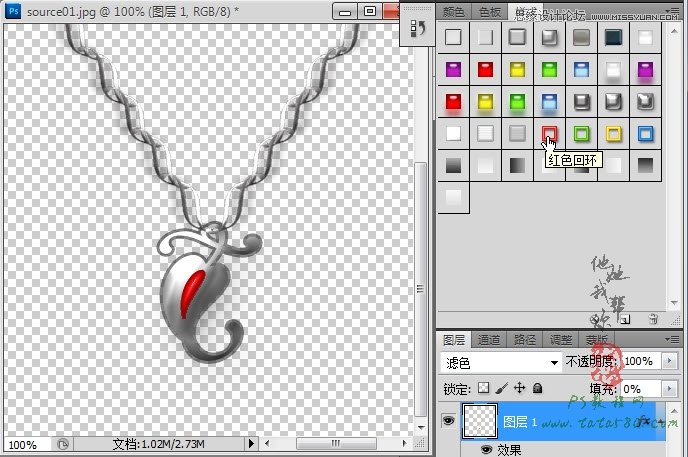Toggle lock position move icon
688x457 pixels.
pos(520,388)
